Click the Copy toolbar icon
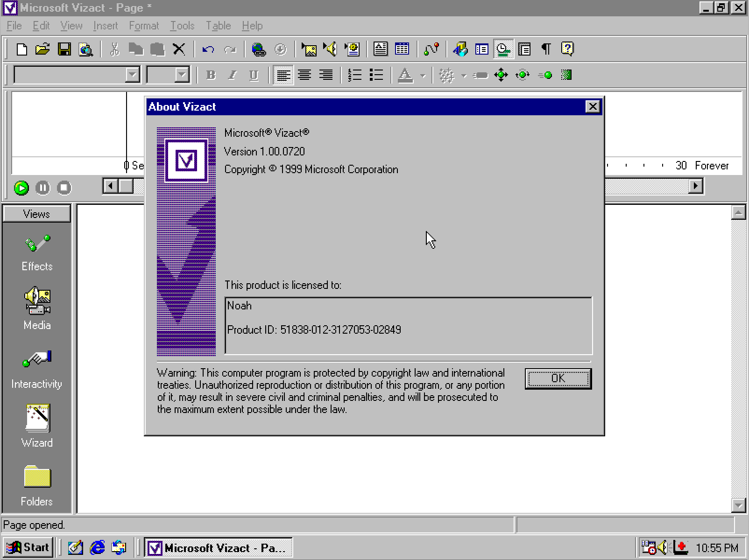 [136, 49]
